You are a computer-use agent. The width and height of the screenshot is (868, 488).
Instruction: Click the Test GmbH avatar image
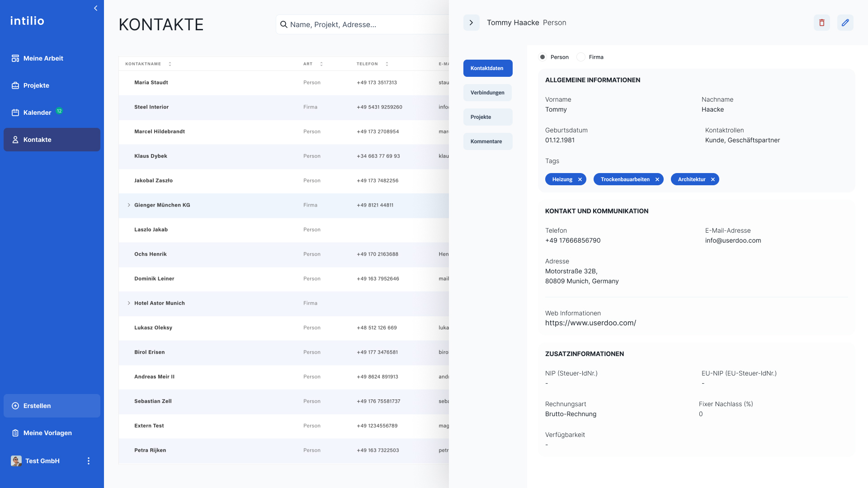(x=16, y=461)
